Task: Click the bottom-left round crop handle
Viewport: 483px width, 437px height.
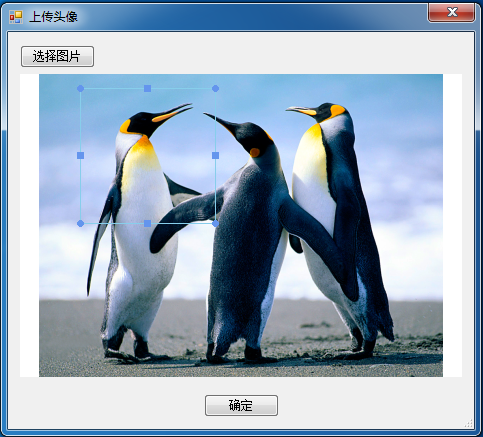Action: (80, 223)
